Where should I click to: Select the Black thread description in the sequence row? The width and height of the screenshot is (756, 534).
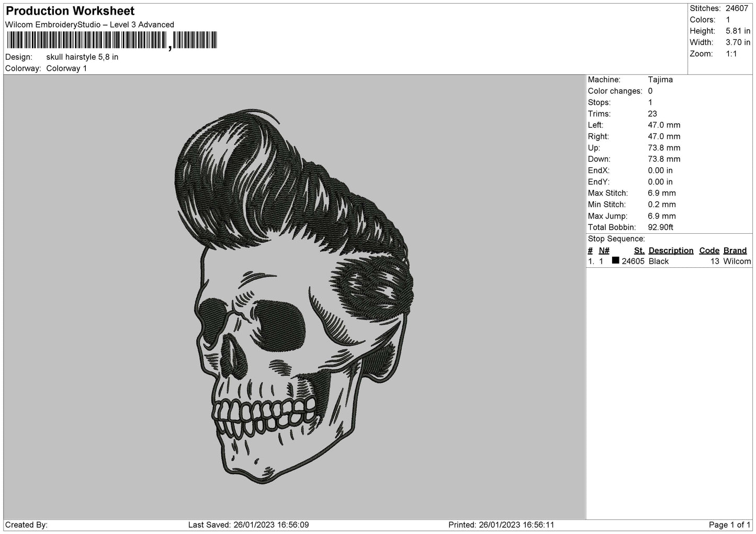click(658, 262)
